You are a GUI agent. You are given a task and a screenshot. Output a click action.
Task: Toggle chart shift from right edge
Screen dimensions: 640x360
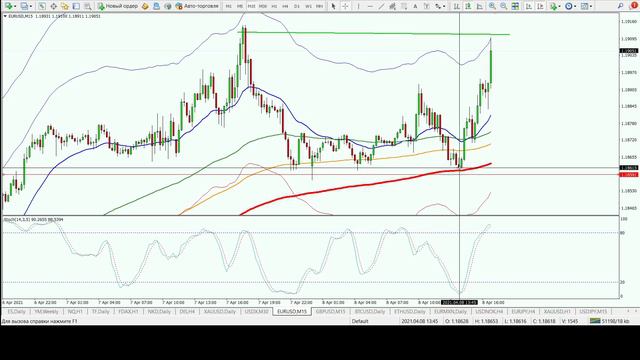(540, 6)
